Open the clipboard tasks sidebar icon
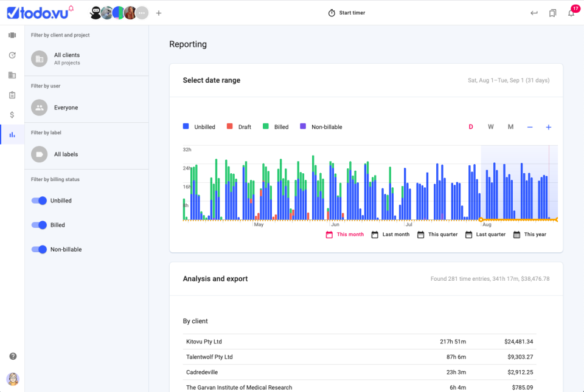Image resolution: width=584 pixels, height=392 pixels. [x=12, y=95]
